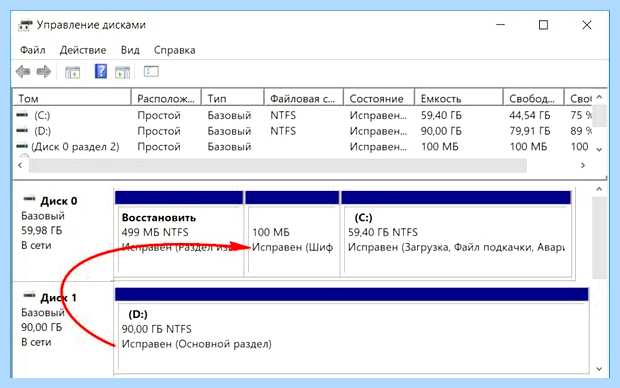Image resolution: width=620 pixels, height=388 pixels.
Task: Select the 100 МБ partition on Диск 0
Action: pyautogui.click(x=292, y=233)
